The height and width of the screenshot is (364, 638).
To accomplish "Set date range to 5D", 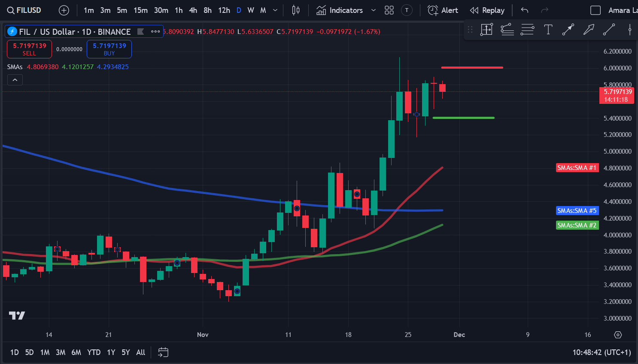I will tap(29, 352).
